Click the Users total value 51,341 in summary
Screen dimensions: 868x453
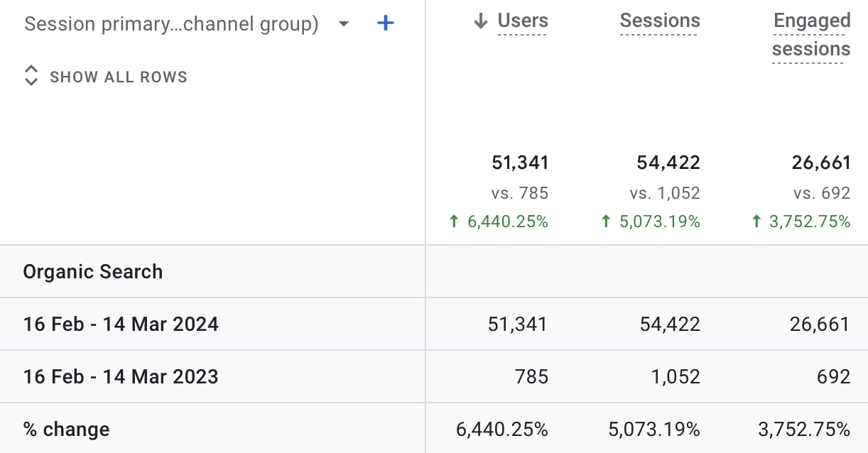(520, 163)
